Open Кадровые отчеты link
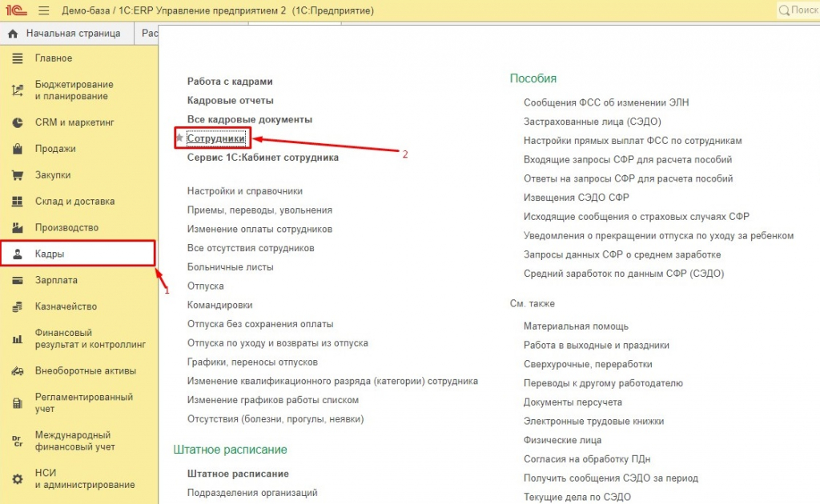The image size is (820, 504). point(230,100)
